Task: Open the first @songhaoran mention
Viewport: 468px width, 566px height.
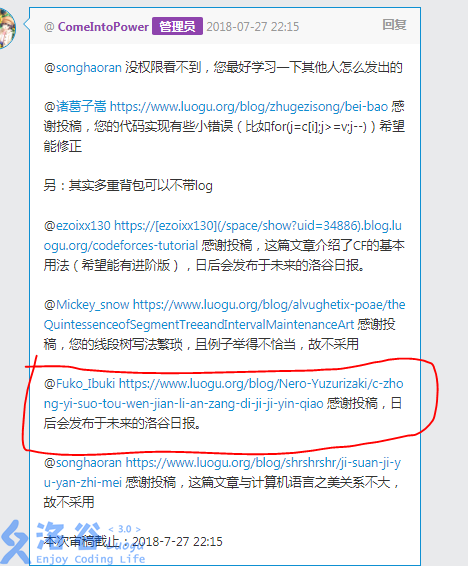Action: coord(83,68)
